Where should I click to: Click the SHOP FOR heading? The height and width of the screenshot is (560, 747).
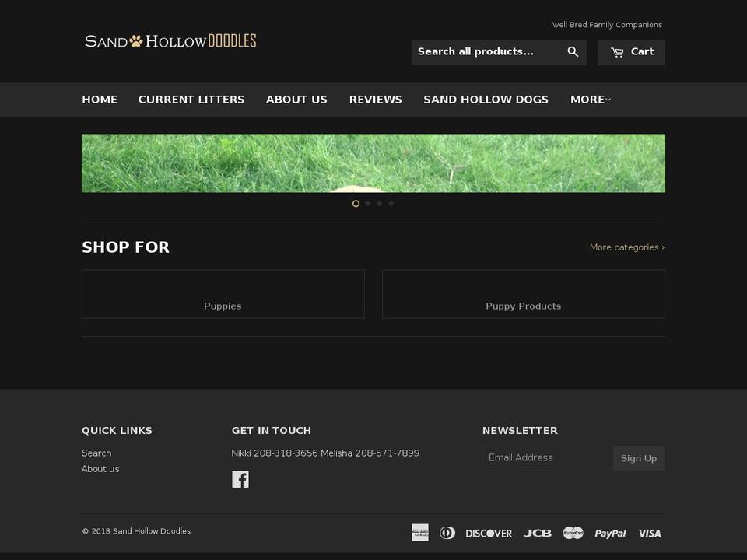point(126,247)
